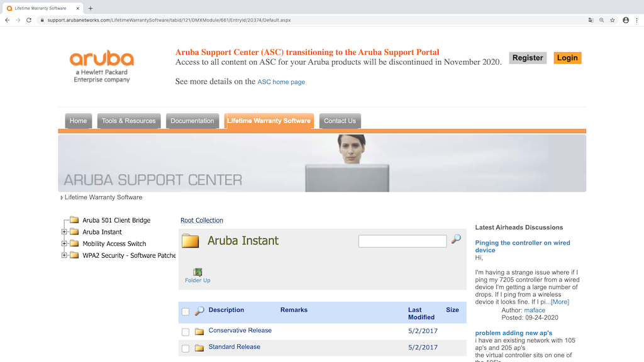The height and width of the screenshot is (362, 644).
Task: Click the folder search input field
Action: 402,241
